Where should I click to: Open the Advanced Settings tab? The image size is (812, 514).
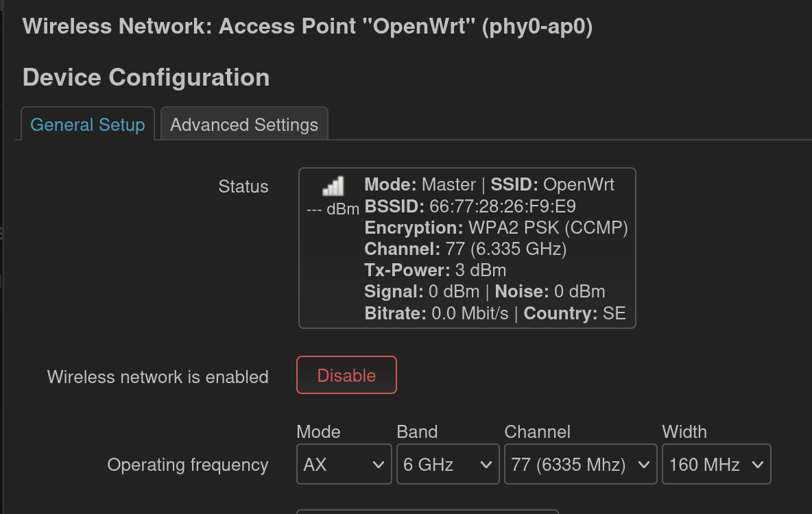click(x=244, y=124)
